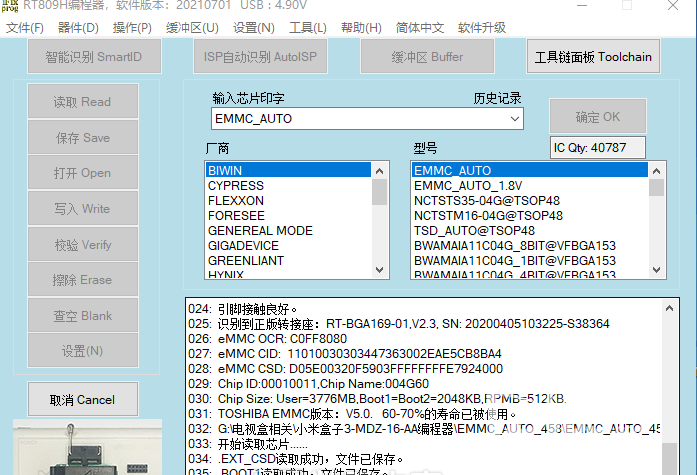
Task: Select GREENLIANT in the manufacturer list
Action: tap(288, 260)
